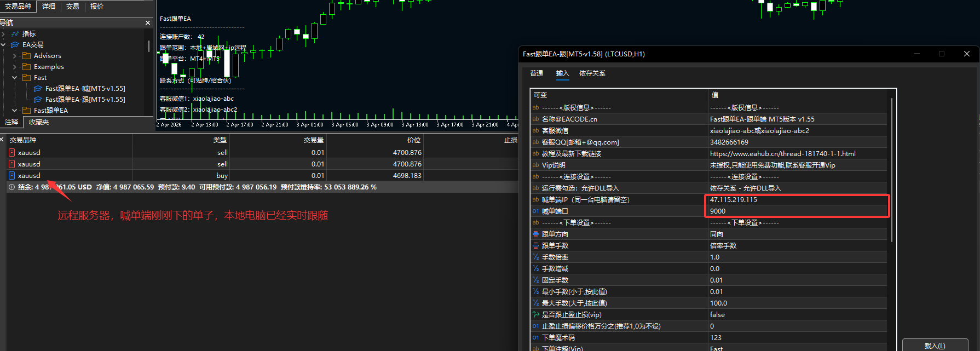This screenshot has width=980, height=351.
Task: Click the 01 icon of 下单魔术码 row
Action: coord(536,338)
